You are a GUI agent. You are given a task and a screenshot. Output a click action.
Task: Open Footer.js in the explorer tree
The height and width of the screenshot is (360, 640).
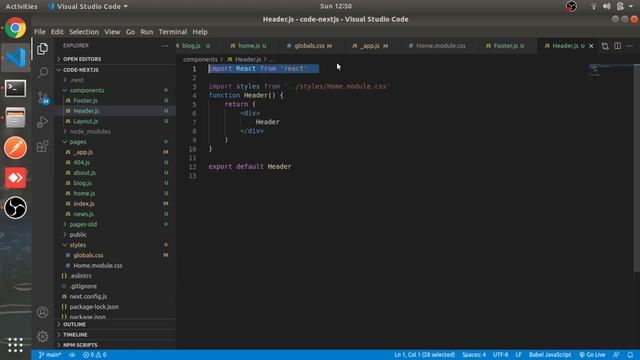(x=116, y=100)
